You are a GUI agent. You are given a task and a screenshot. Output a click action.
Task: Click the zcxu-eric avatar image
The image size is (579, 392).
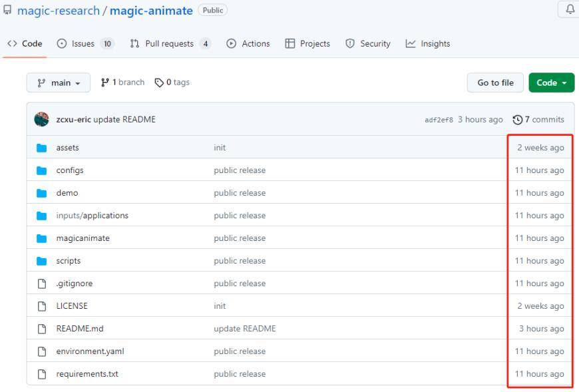(41, 120)
